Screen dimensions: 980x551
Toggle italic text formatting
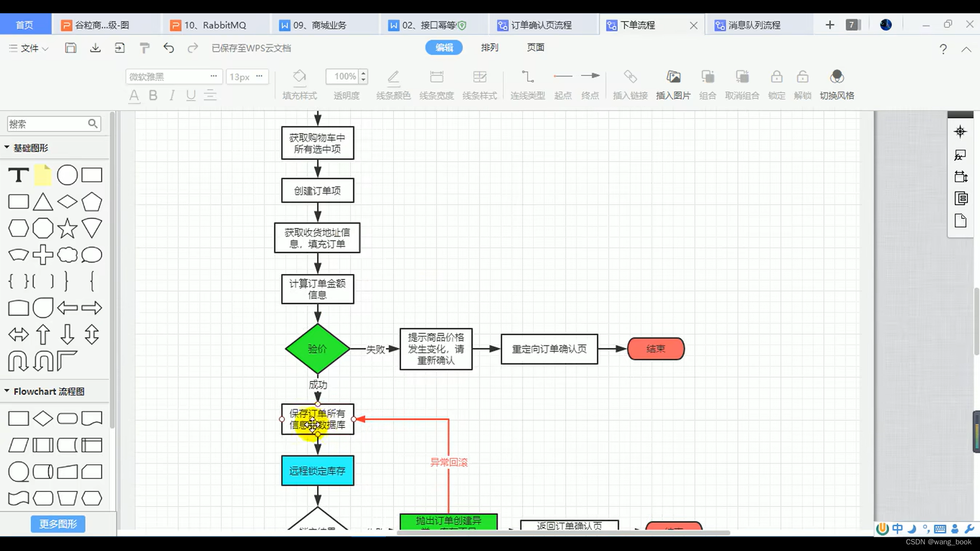[172, 95]
